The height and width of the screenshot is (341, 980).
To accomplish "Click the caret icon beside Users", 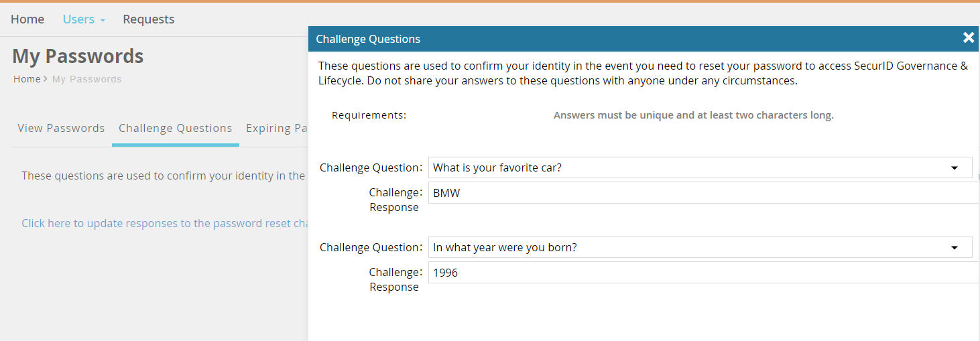I will coord(103,20).
